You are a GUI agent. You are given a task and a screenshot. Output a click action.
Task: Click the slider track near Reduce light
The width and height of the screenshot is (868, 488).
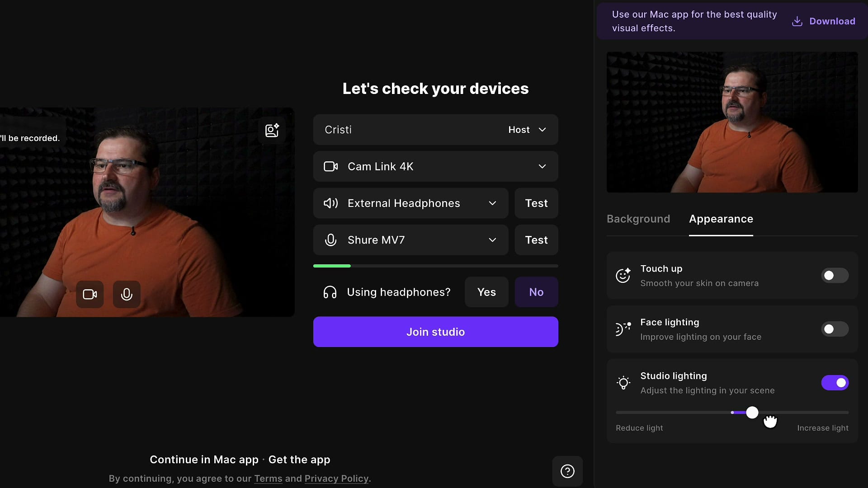pos(639,413)
